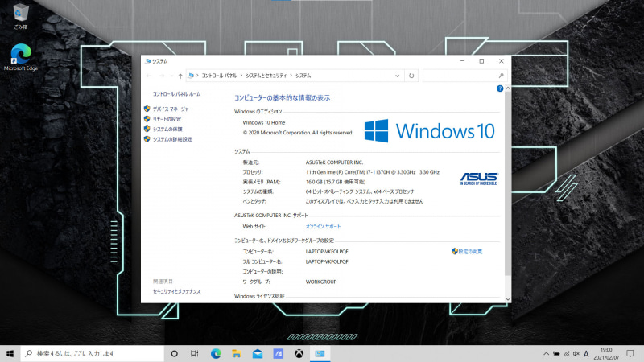This screenshot has height=362, width=644.
Task: Click the scrollbar up arrow
Action: point(508,88)
